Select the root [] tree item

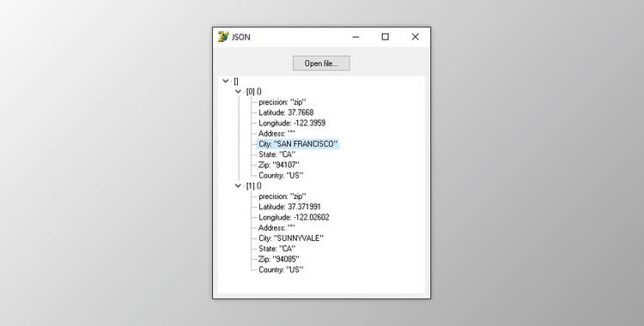pos(236,81)
